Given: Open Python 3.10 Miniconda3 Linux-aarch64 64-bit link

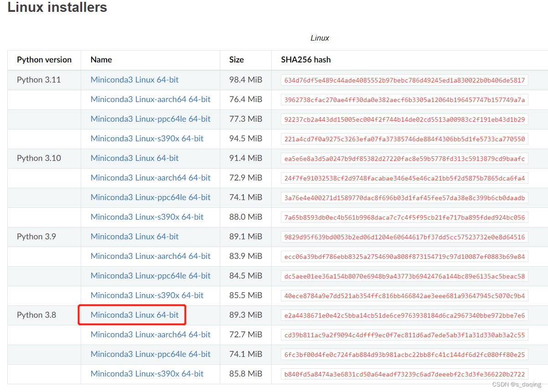Looking at the screenshot, I should (150, 178).
